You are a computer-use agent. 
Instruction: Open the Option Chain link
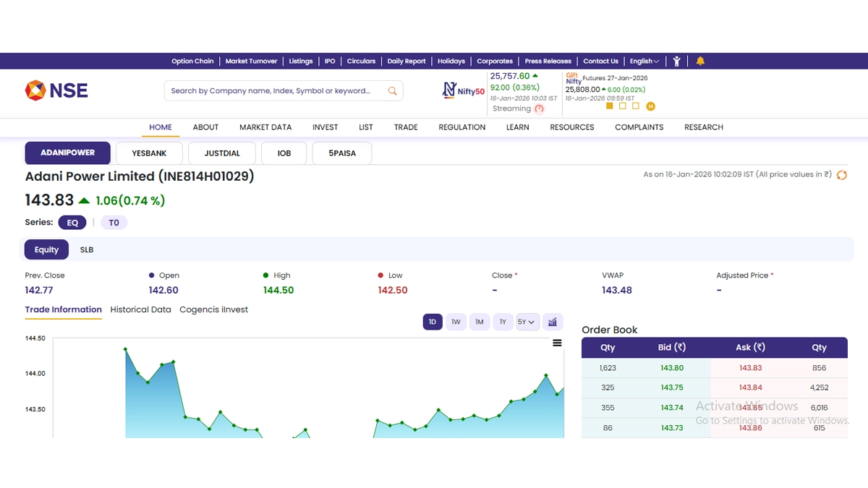[192, 61]
